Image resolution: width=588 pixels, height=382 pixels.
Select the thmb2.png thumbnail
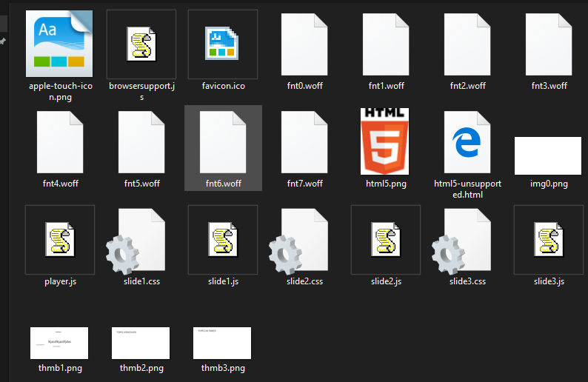tap(141, 343)
